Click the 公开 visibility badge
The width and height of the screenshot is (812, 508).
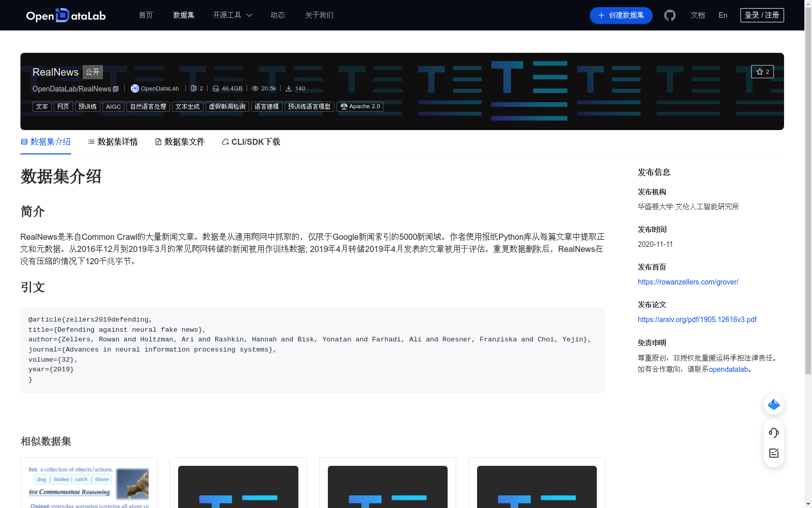point(92,72)
